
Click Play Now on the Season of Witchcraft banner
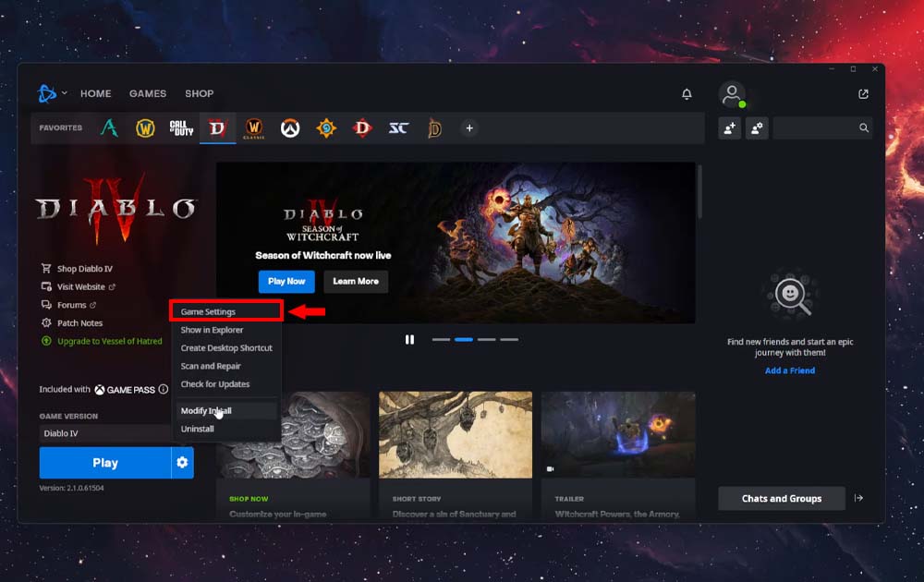tap(286, 282)
